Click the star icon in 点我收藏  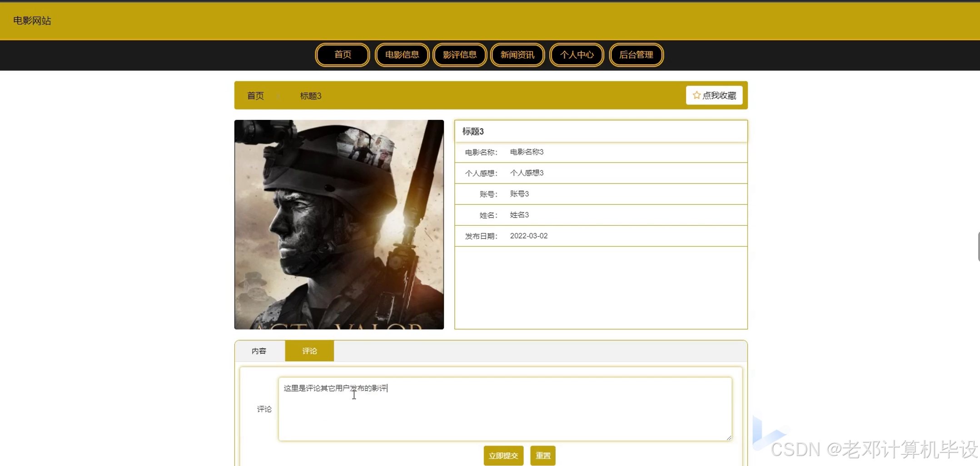(696, 95)
